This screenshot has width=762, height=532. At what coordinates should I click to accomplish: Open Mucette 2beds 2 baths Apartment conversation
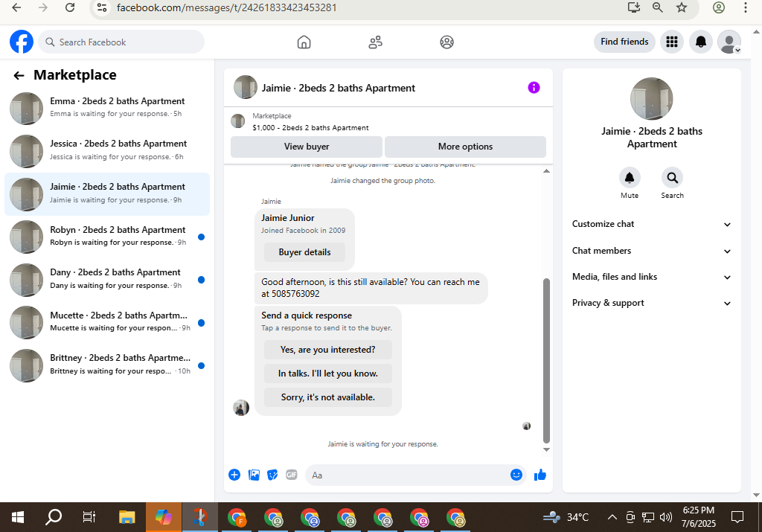click(x=107, y=323)
